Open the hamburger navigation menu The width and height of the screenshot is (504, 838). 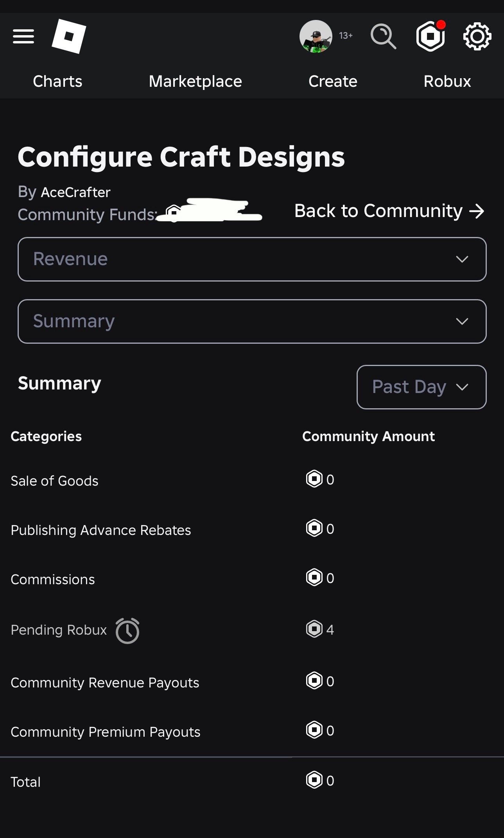tap(23, 36)
